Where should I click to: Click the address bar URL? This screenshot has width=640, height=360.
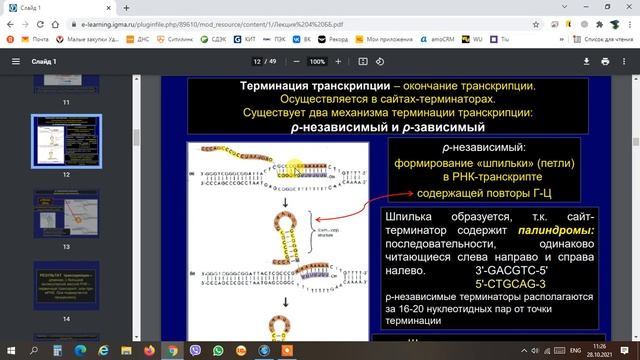point(212,24)
